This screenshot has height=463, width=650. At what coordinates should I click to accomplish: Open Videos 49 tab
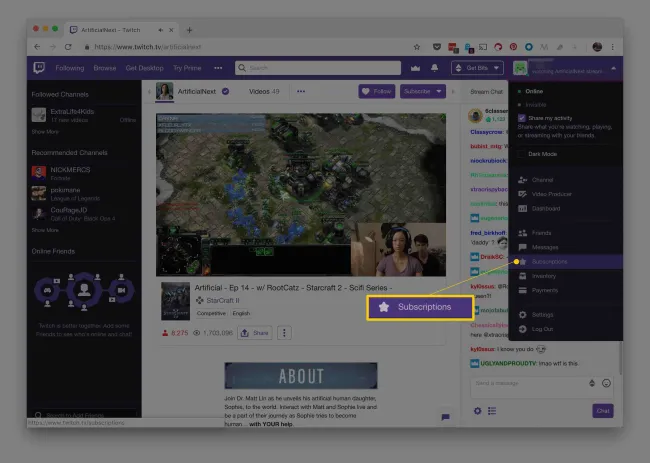tap(264, 92)
